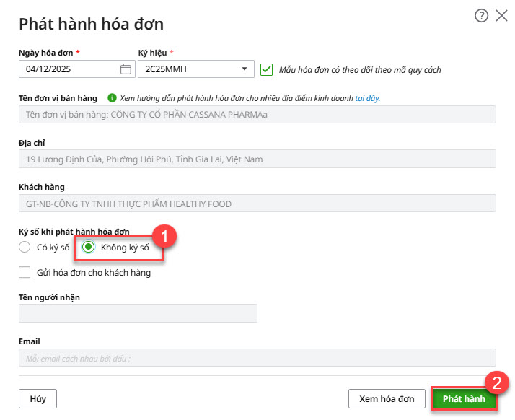Viewport: 515px width, 420px height.
Task: Click the green info icon beside seller name
Action: tap(112, 98)
